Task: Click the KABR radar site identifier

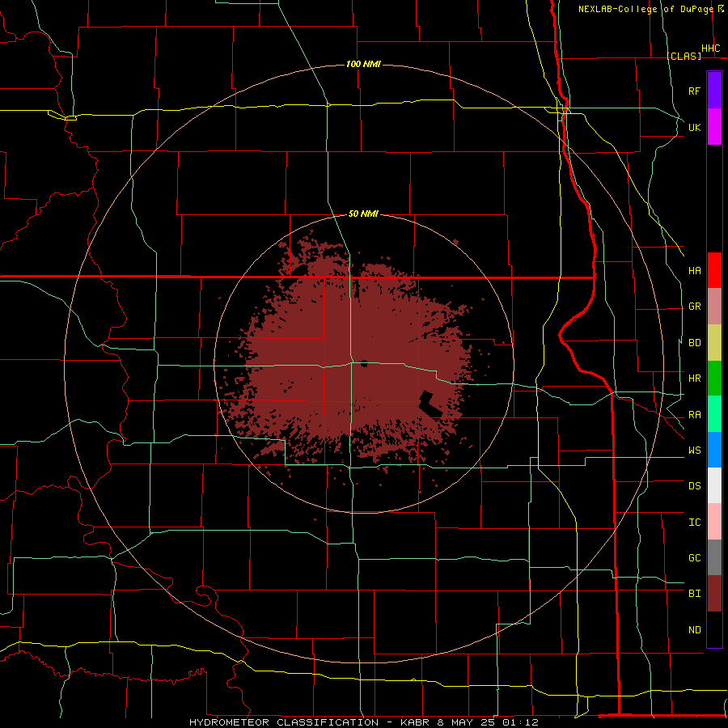Action: point(415,722)
